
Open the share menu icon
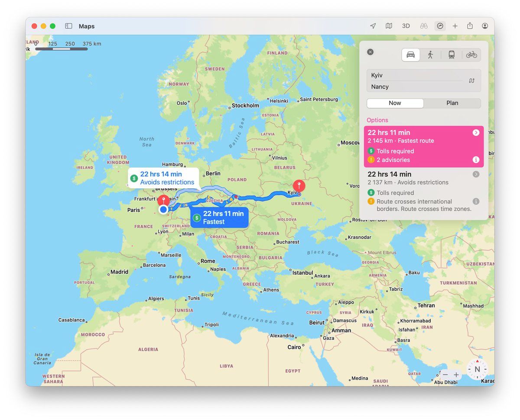coord(470,26)
